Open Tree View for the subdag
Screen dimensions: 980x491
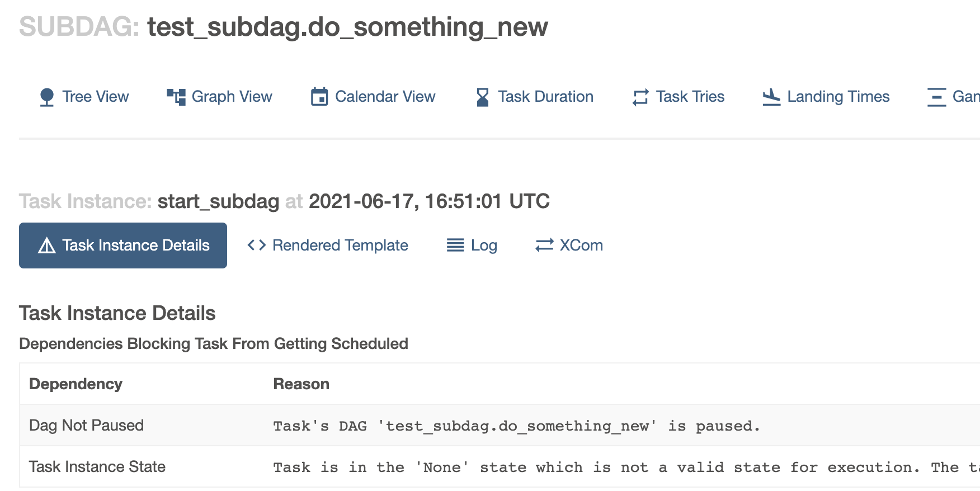click(x=95, y=96)
